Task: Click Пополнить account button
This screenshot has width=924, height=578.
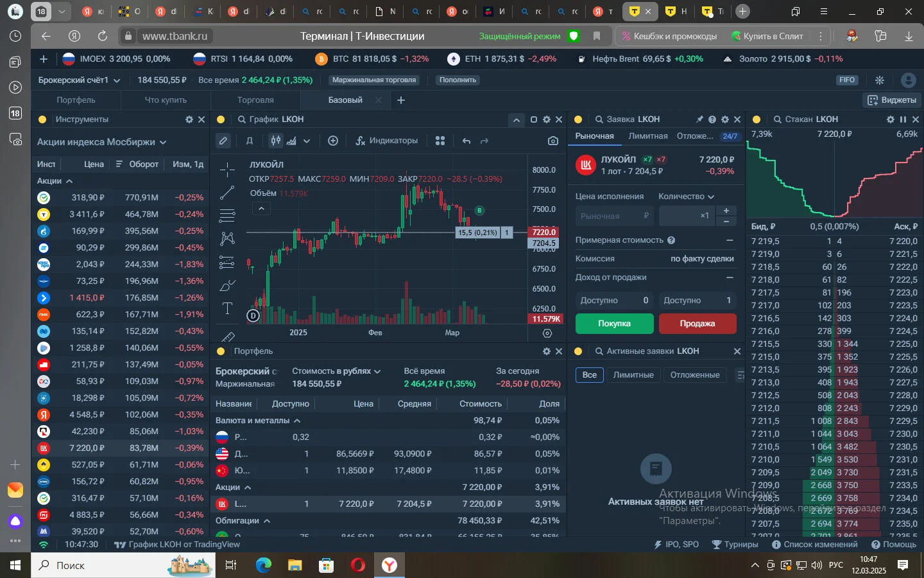Action: pos(458,80)
